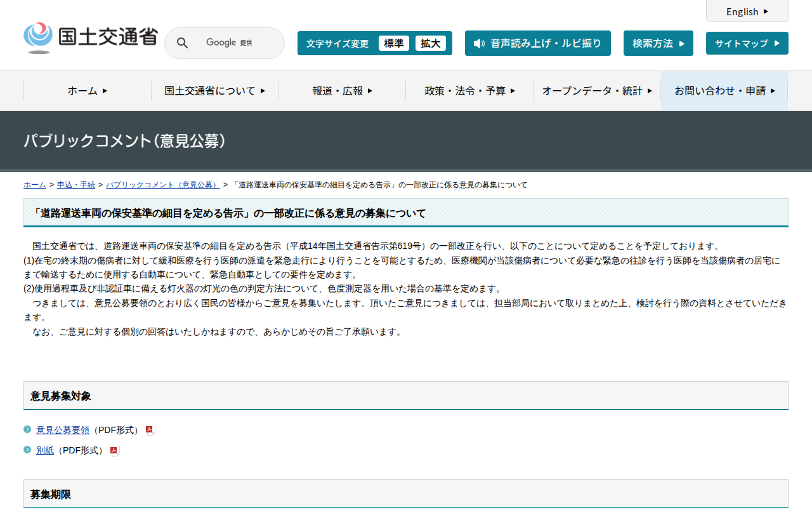Click the bullet icon before 別紙
The height and width of the screenshot is (508, 812).
pyautogui.click(x=27, y=450)
